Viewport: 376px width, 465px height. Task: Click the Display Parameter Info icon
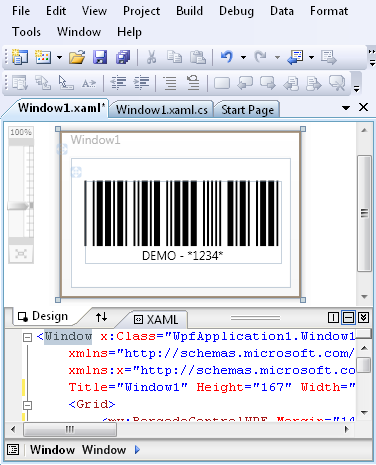(43, 83)
